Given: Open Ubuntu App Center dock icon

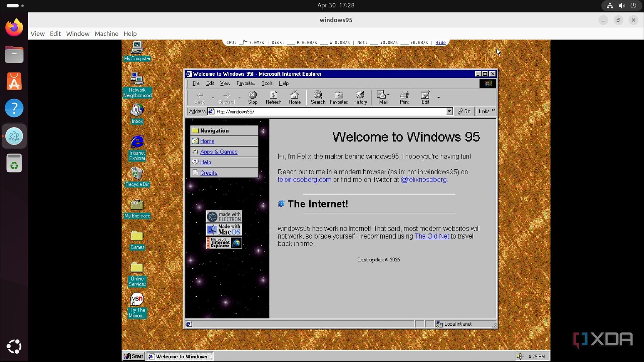Looking at the screenshot, I should coord(14,81).
